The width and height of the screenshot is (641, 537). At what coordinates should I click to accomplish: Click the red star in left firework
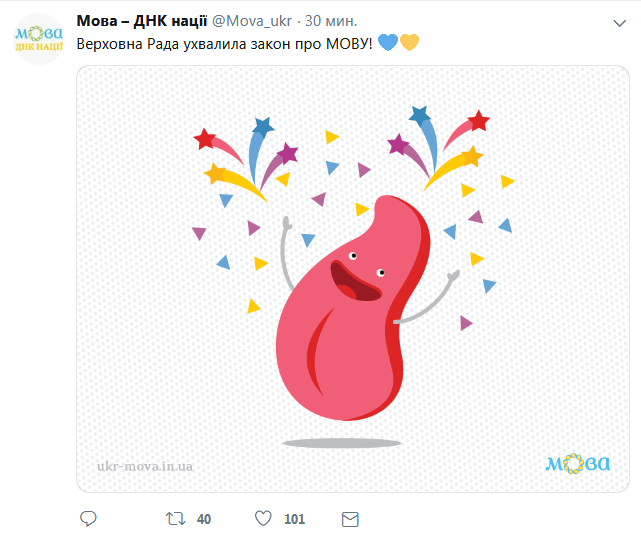205,137
